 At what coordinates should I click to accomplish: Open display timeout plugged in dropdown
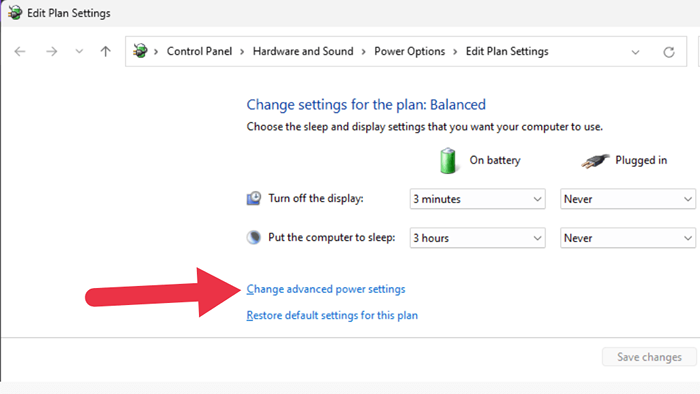[x=628, y=199]
